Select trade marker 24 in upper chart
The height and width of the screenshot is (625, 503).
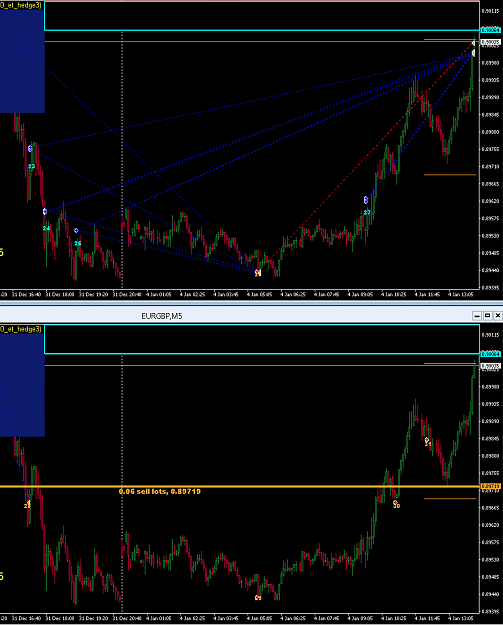coord(47,228)
